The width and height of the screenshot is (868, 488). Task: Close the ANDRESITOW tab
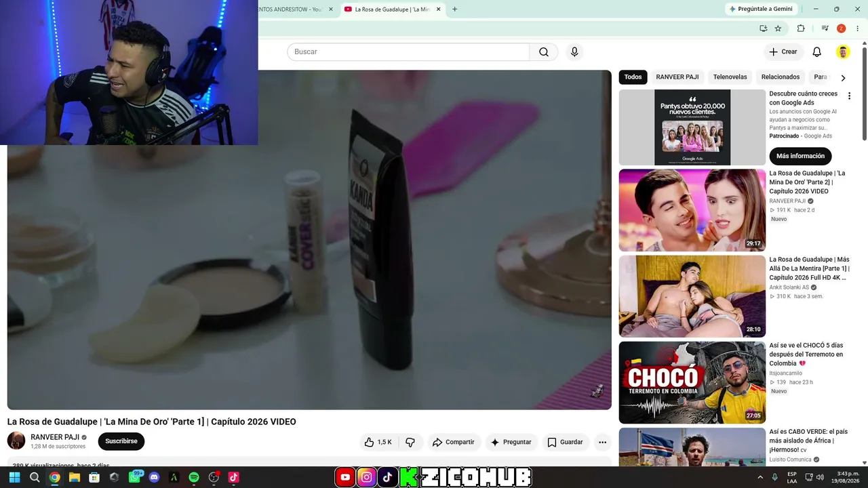(331, 9)
